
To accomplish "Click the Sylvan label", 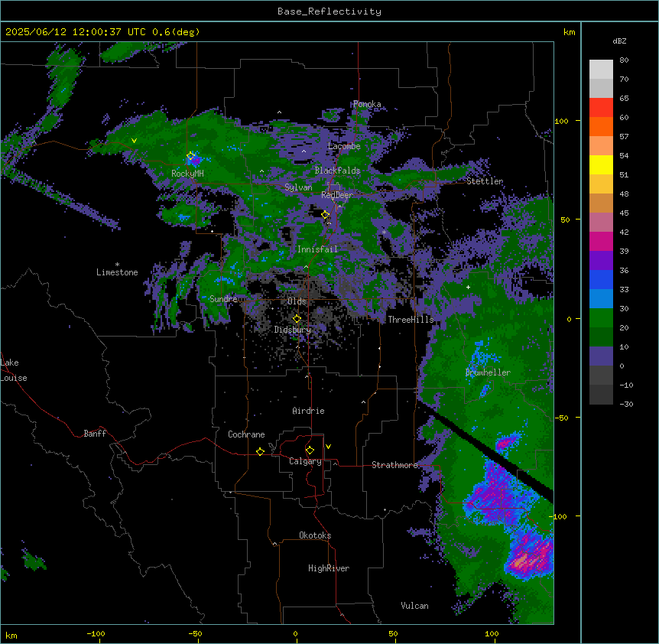I will coord(298,187).
